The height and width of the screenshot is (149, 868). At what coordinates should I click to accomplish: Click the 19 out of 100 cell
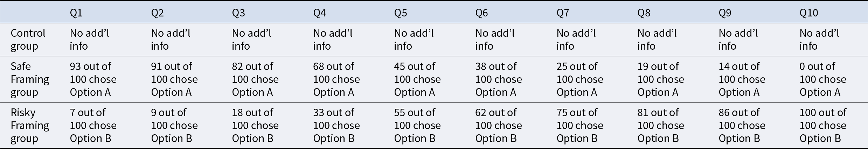pyautogui.click(x=660, y=79)
